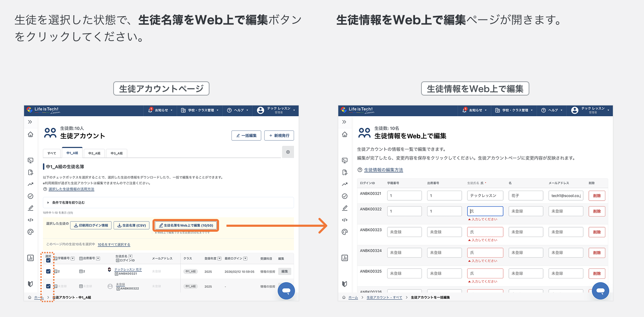Open the chat bubble widget on the edit page
This screenshot has height=317, width=644.
[x=600, y=291]
